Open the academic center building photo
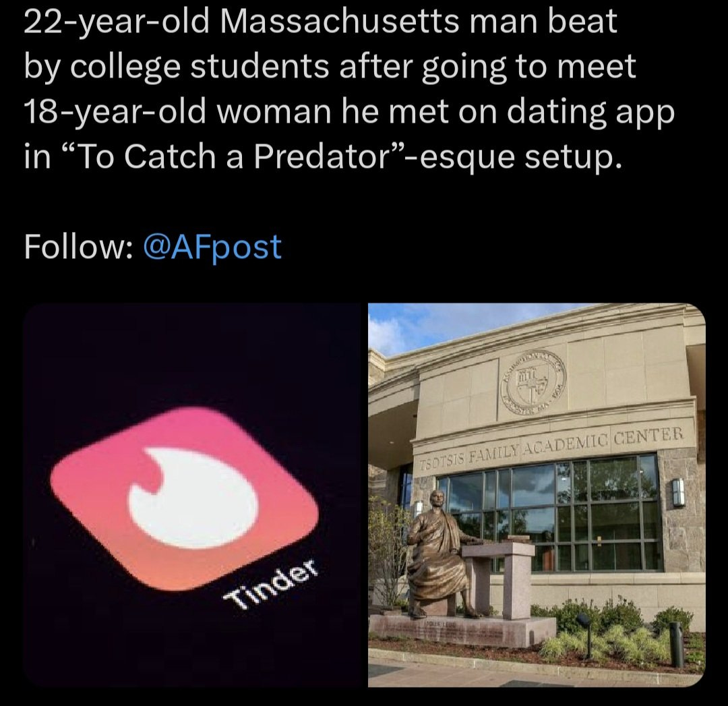This screenshot has height=706, width=728. point(537,495)
